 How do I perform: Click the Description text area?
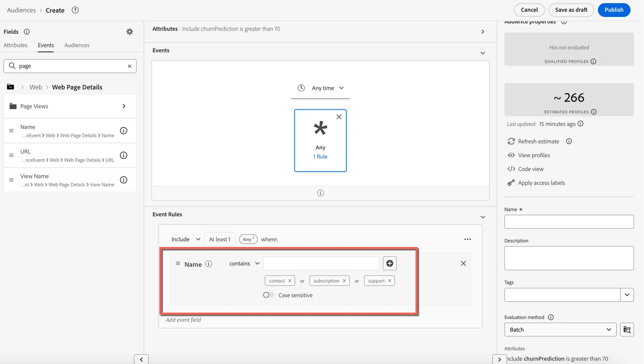(x=569, y=258)
